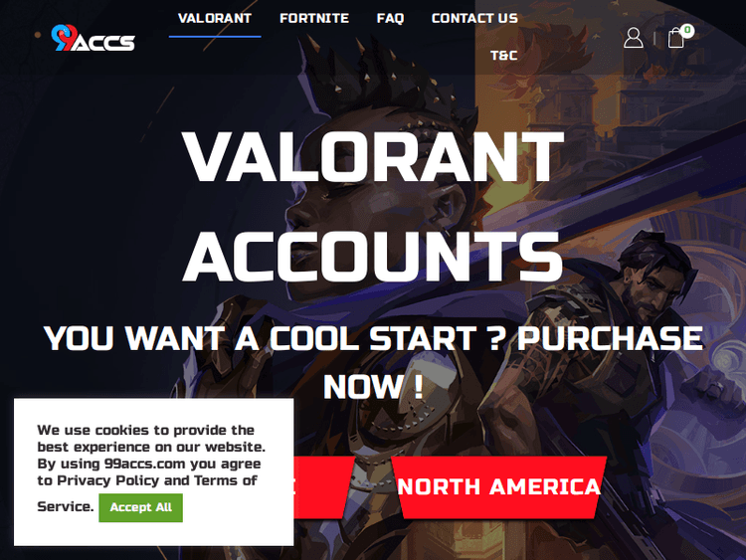Screen dimensions: 746x560
Task: Choose the NORTH AMERICA region button
Action: coord(499,487)
